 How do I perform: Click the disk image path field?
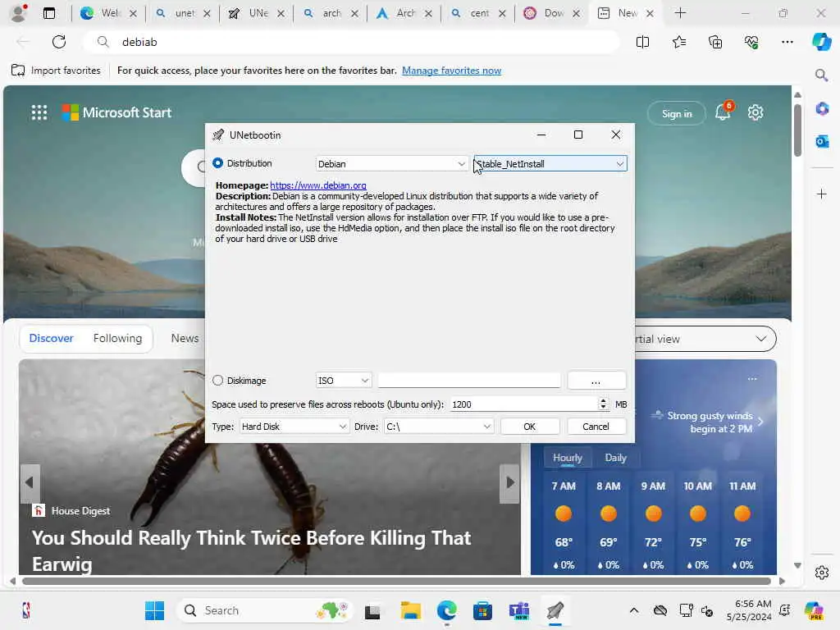coord(469,381)
